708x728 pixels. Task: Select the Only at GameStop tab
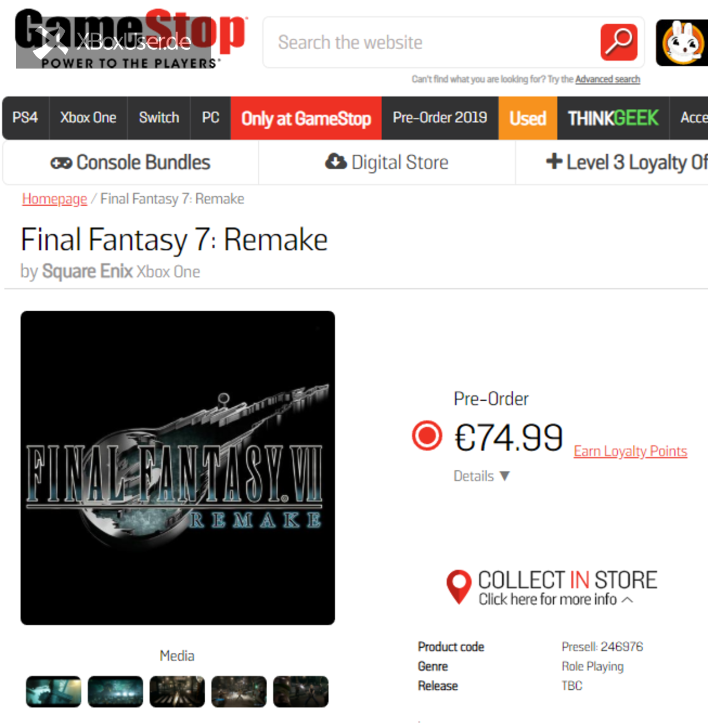[306, 118]
